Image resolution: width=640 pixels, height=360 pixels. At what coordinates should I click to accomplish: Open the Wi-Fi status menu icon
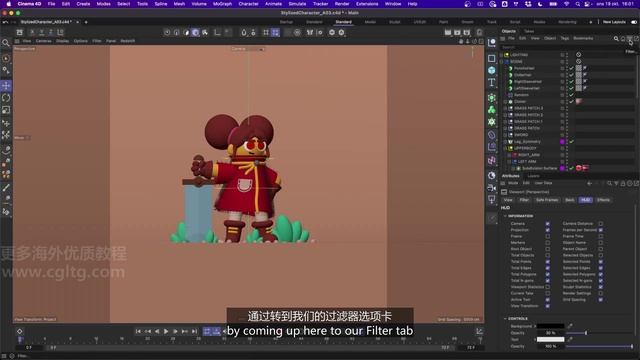(567, 4)
